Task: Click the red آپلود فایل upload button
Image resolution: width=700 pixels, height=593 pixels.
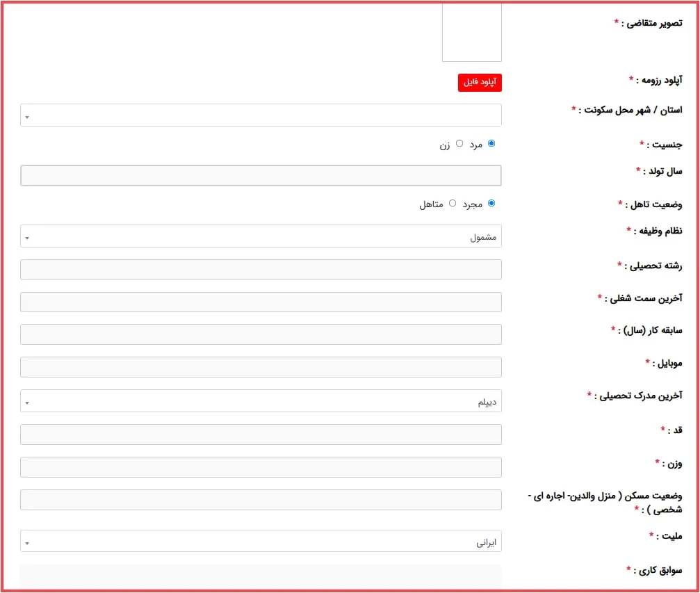Action: click(479, 83)
